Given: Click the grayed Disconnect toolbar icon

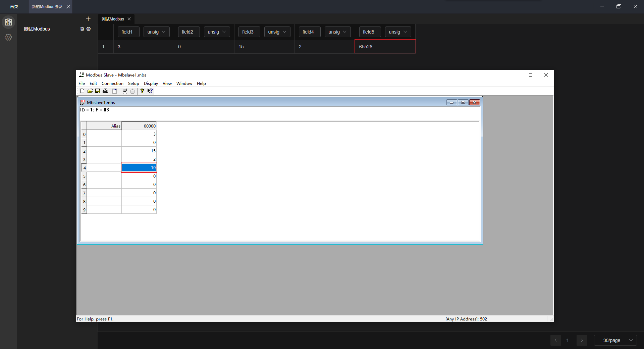Looking at the screenshot, I should click(132, 91).
